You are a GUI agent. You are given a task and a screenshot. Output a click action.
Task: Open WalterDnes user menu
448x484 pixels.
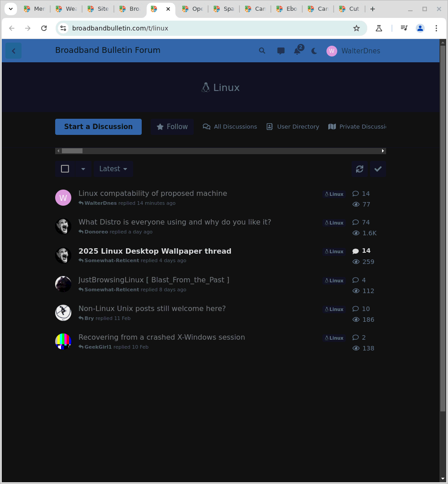pyautogui.click(x=353, y=51)
